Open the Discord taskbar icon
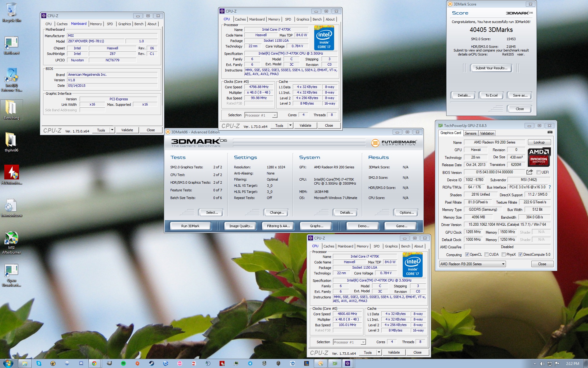 81,363
